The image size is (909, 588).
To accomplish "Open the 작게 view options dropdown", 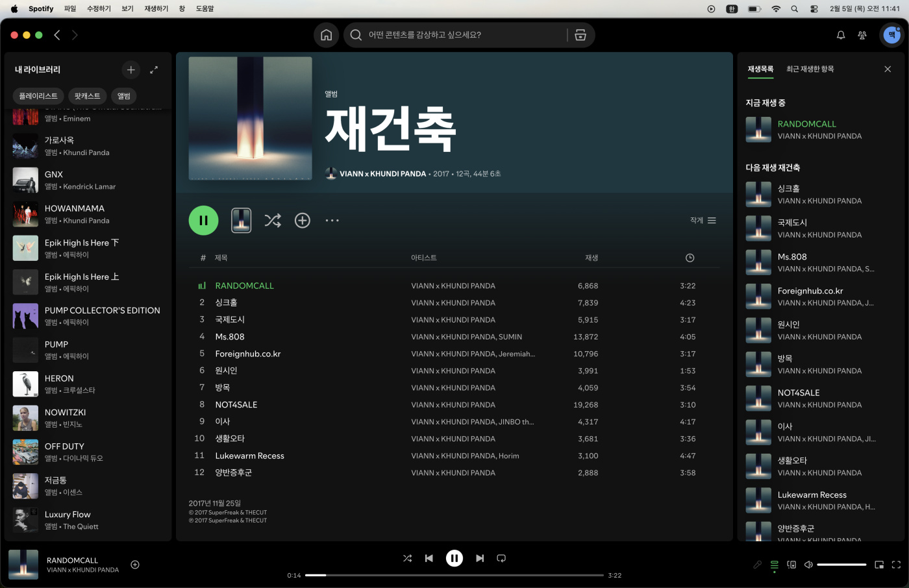I will (x=703, y=221).
